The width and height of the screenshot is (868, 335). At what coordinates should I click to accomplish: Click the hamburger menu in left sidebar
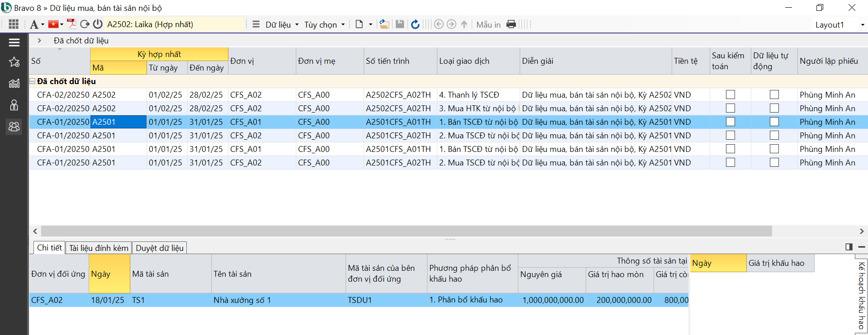(x=14, y=42)
